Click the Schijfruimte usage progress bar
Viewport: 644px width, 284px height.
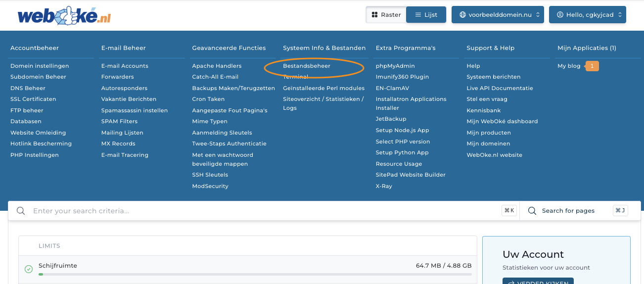pyautogui.click(x=255, y=274)
